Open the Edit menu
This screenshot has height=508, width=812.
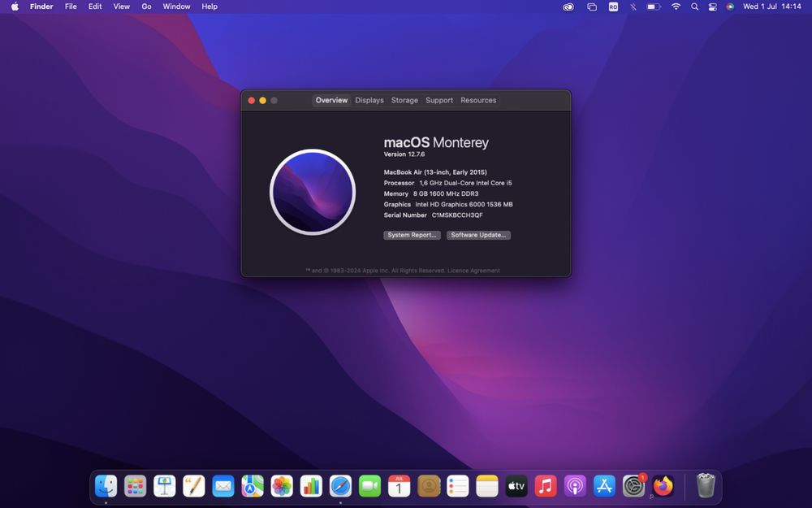95,7
